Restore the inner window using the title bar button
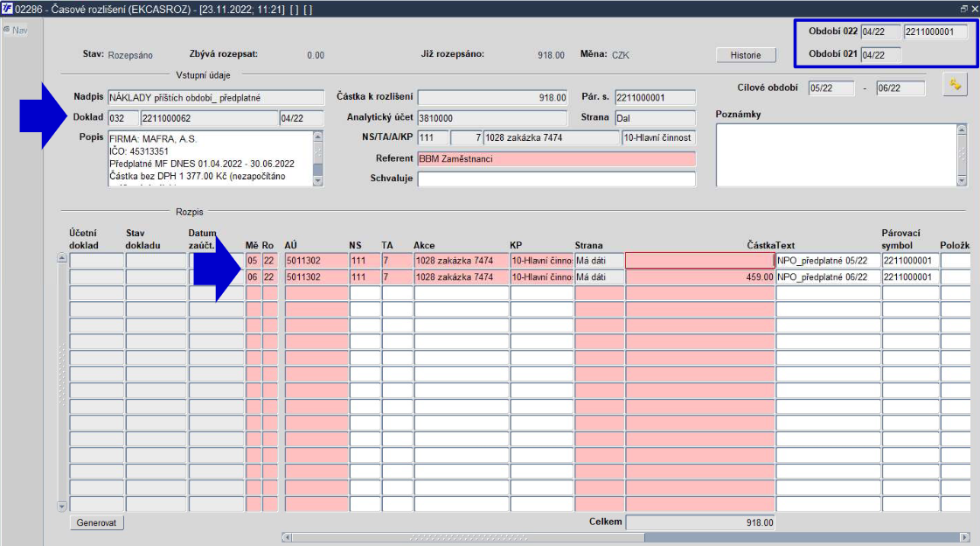The height and width of the screenshot is (546, 980). (x=963, y=9)
